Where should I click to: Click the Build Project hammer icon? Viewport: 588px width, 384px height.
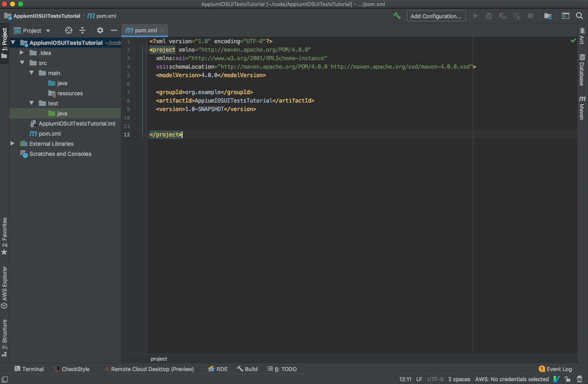click(x=397, y=16)
